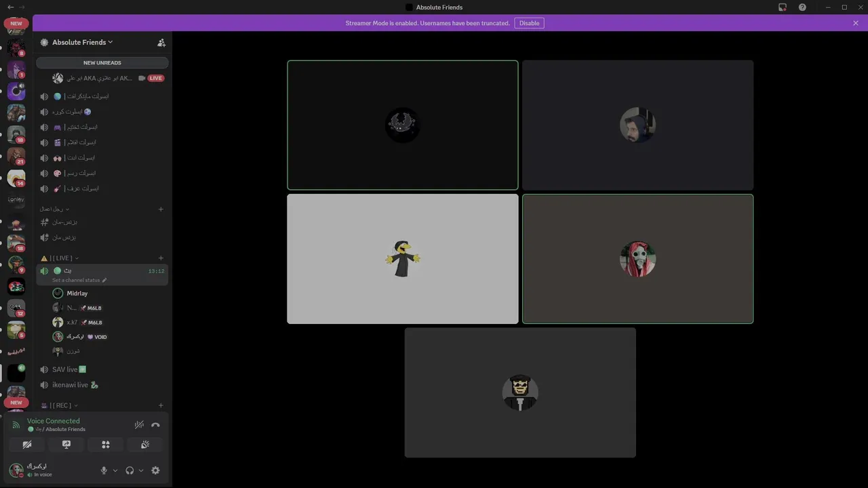Open user settings gear icon

(155, 470)
